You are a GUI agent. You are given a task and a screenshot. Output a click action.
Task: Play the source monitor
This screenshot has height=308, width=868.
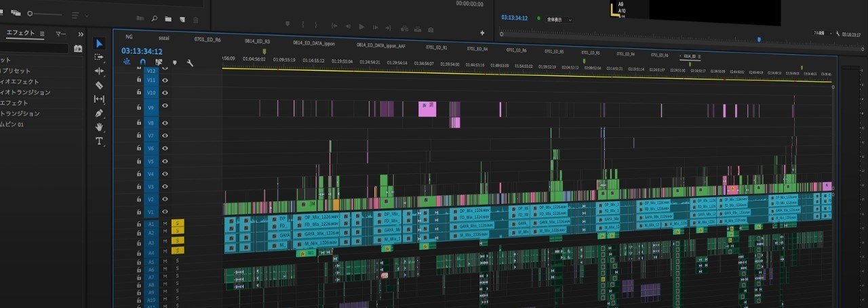(x=361, y=27)
